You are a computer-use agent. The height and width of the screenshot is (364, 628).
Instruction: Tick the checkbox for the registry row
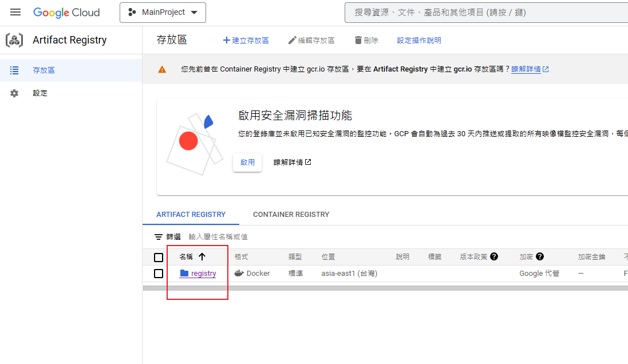[x=159, y=274]
